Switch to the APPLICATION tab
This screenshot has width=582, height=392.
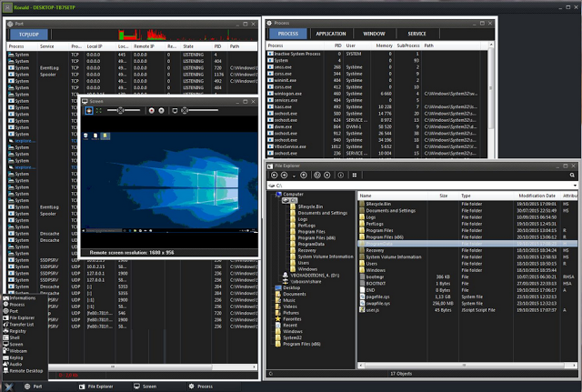pyautogui.click(x=330, y=33)
